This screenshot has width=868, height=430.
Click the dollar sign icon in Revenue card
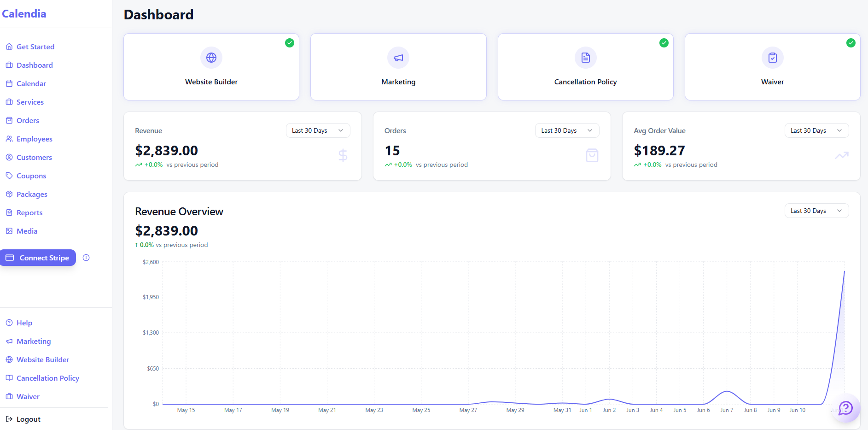pyautogui.click(x=343, y=155)
